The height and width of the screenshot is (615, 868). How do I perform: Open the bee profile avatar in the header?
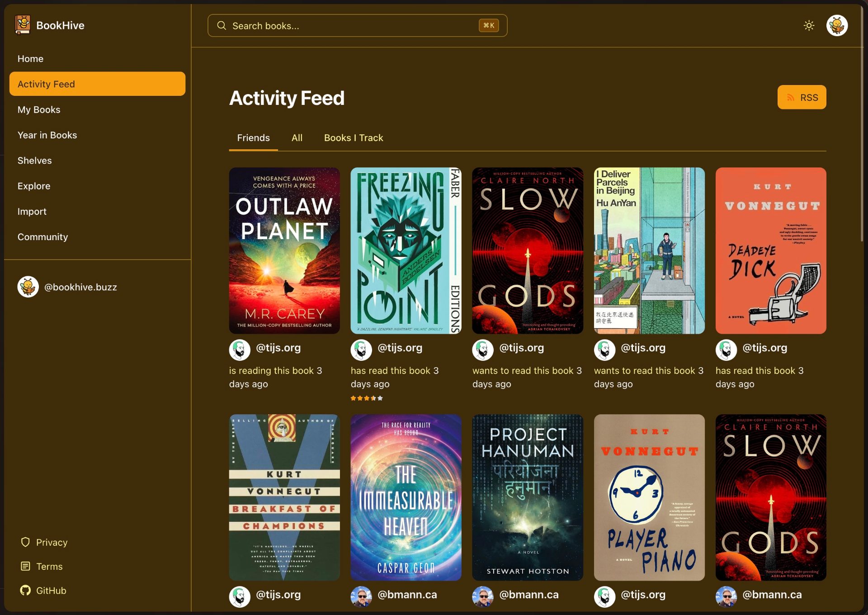pyautogui.click(x=837, y=25)
